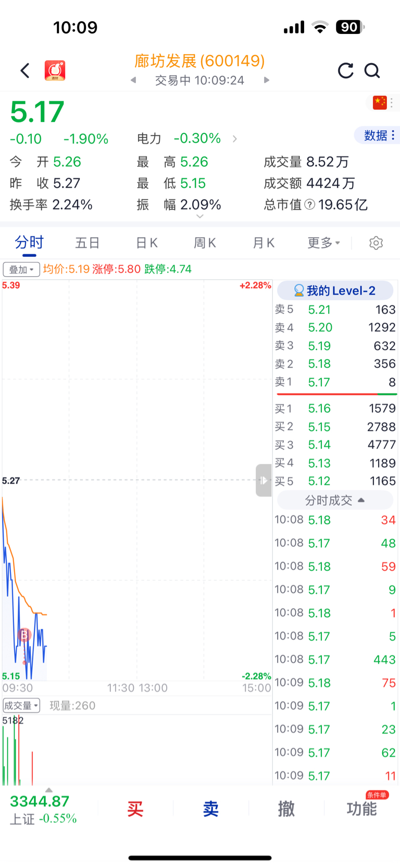Expand the 上证 index bar arrow
Viewport: 400px width, 868px height.
tap(48, 790)
